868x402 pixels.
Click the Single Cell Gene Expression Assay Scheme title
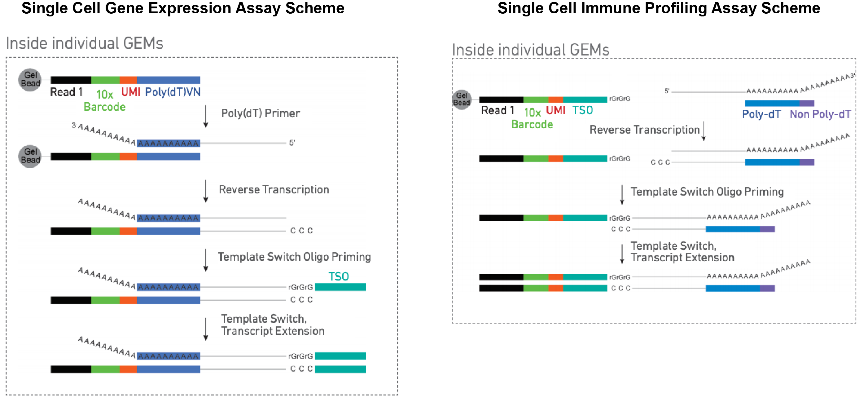point(183,8)
